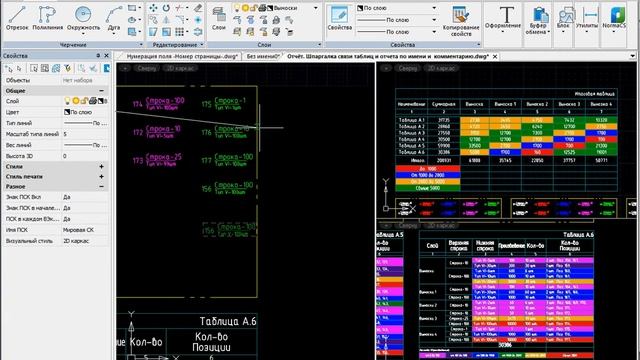Toggle layer plot printer icon in ribbon
640x360 pixels.
pyautogui.click(x=262, y=8)
